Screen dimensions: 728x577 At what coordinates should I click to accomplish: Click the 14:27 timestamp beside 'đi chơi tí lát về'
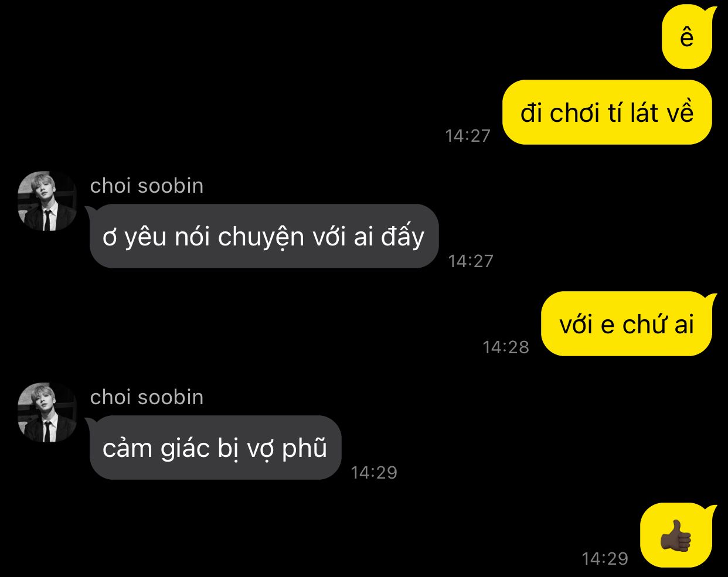(467, 135)
